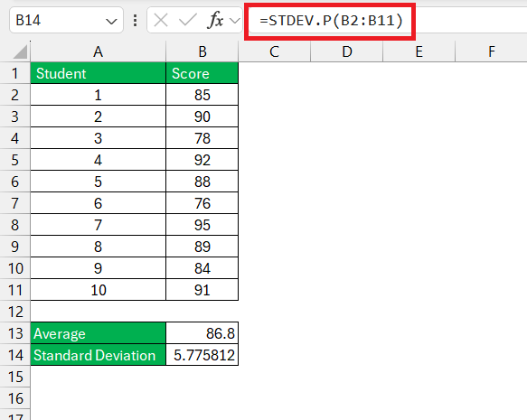527x420 pixels.
Task: Select the score cell with 90
Action: 202,117
